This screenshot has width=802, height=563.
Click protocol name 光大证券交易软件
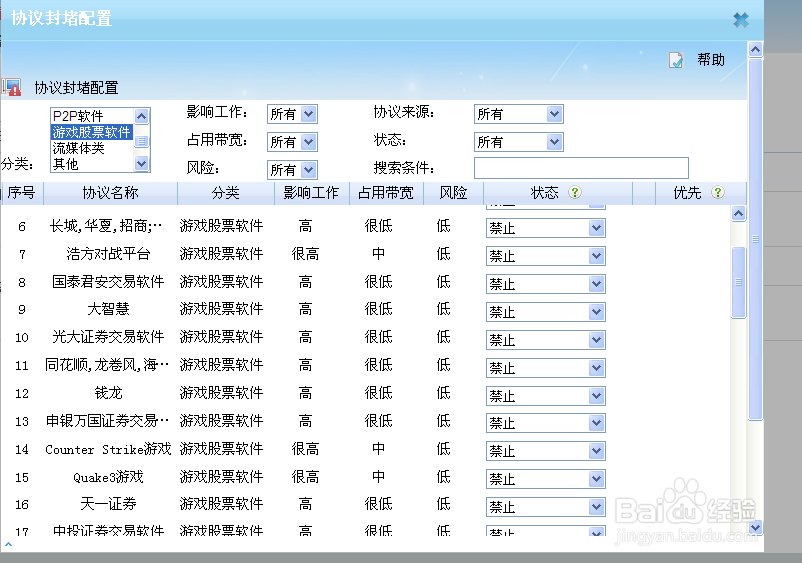tap(108, 337)
